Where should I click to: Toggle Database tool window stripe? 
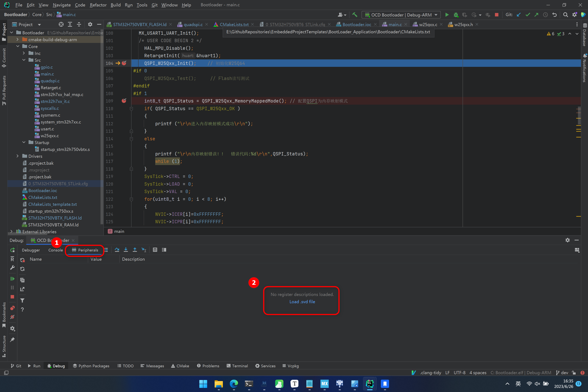584,34
